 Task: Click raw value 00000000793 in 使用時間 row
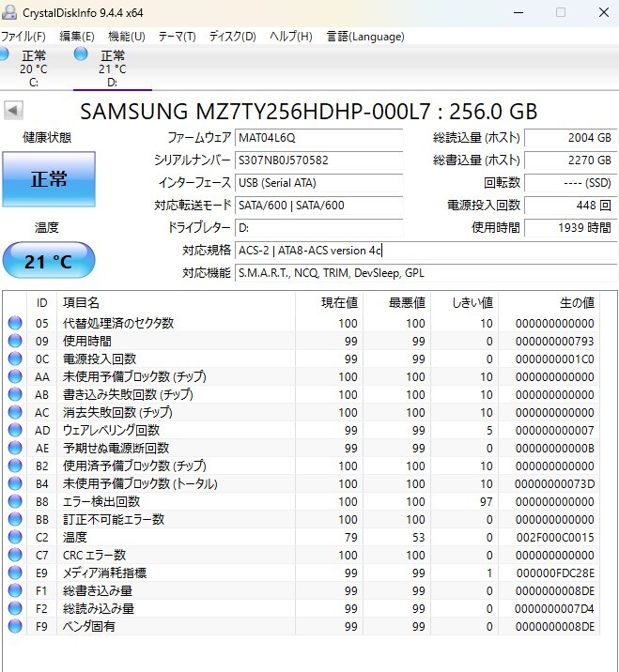pyautogui.click(x=554, y=341)
